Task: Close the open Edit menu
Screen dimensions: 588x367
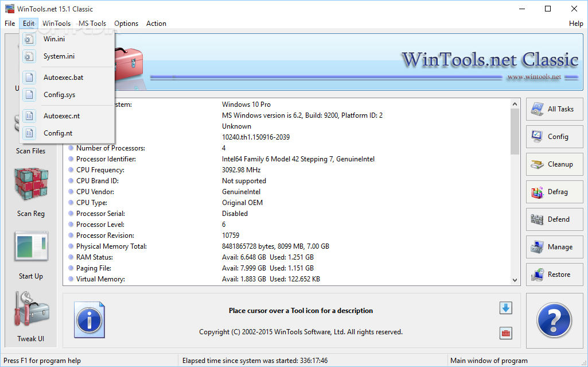Action: [x=29, y=24]
